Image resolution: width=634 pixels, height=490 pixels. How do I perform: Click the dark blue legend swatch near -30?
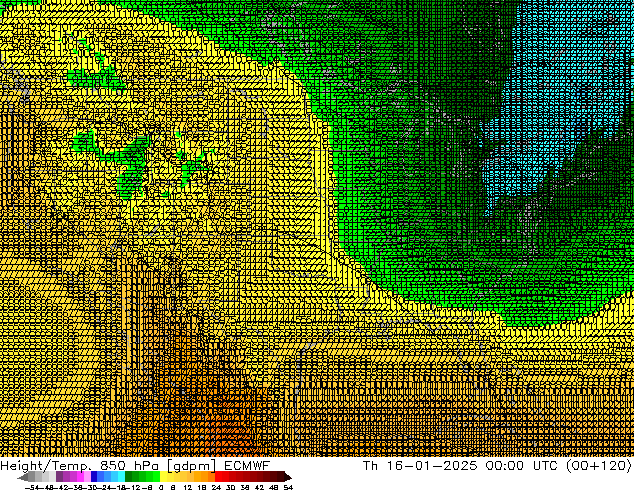click(x=94, y=477)
